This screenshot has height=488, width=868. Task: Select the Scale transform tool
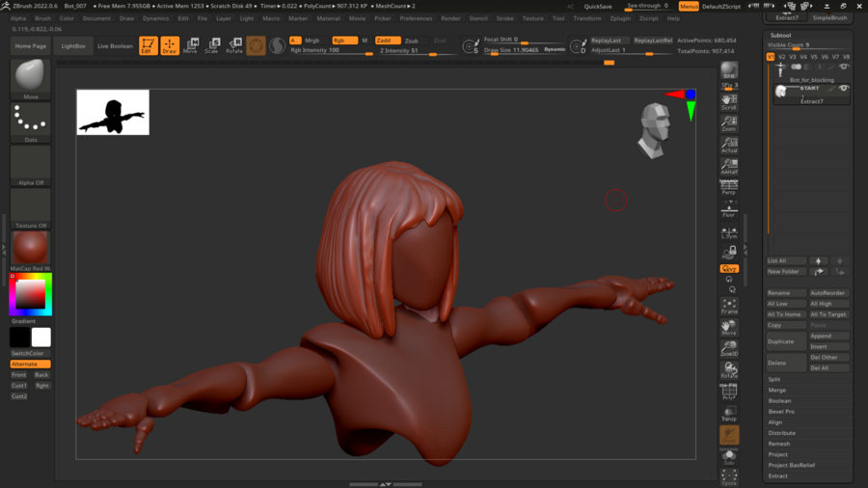click(x=211, y=45)
